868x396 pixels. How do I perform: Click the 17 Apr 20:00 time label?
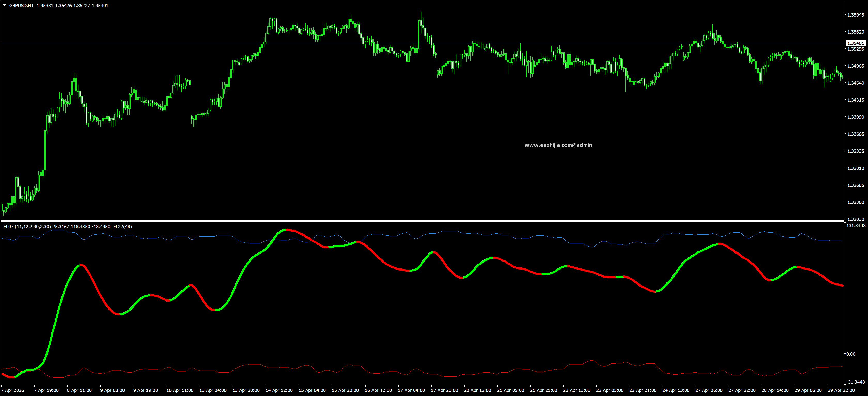[x=444, y=390]
